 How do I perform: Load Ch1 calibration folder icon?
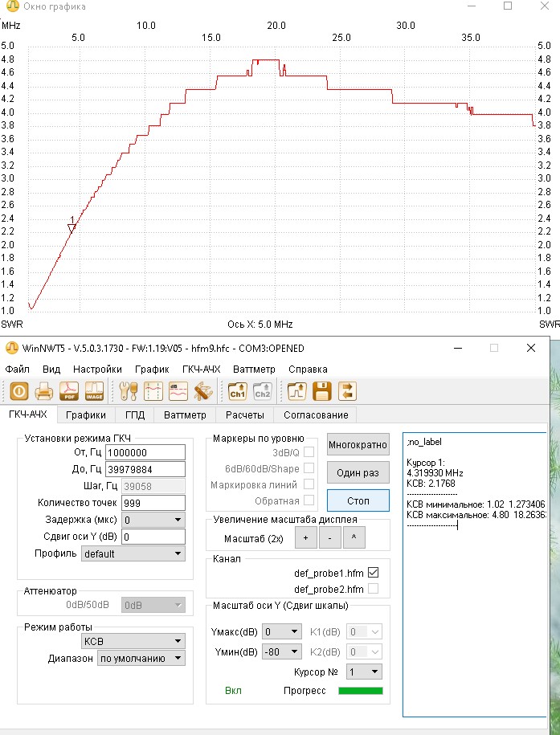pos(237,391)
